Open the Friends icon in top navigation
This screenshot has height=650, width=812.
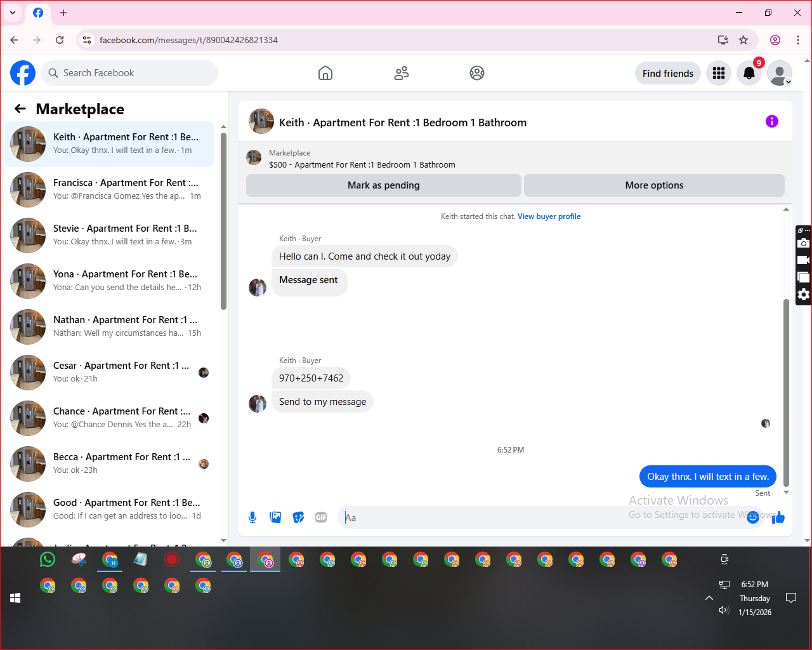(402, 73)
